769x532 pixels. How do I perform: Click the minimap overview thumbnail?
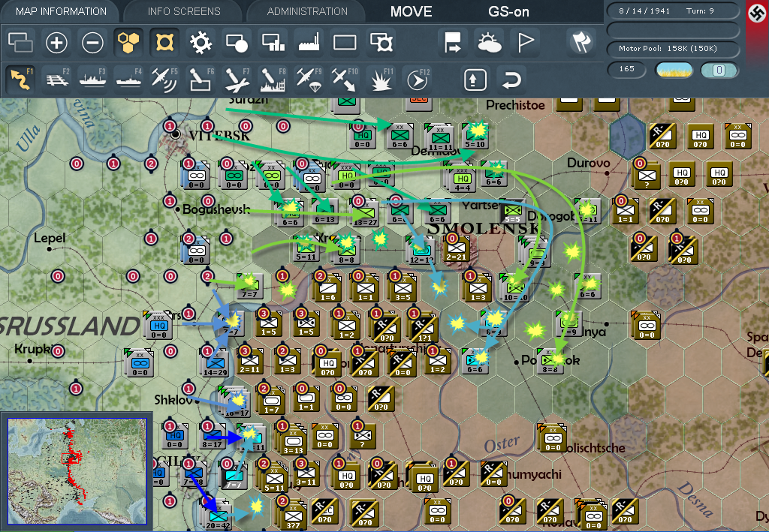77,470
